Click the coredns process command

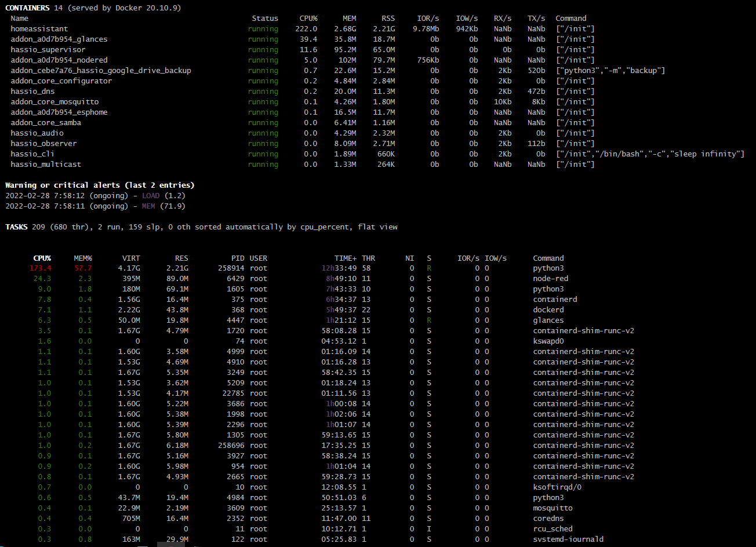pyautogui.click(x=548, y=519)
